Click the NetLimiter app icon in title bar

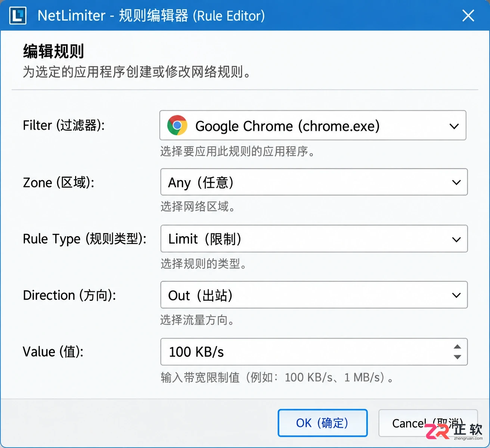coord(18,16)
